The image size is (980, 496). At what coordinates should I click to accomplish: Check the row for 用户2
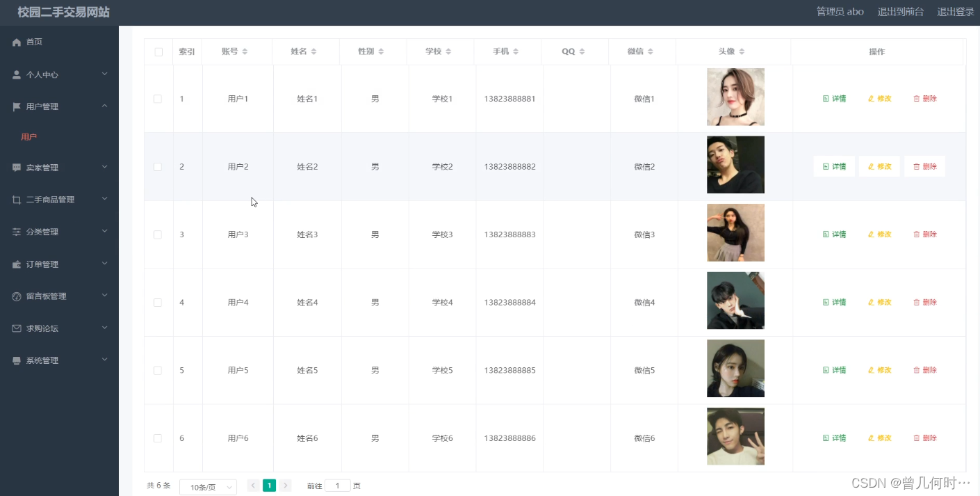pyautogui.click(x=158, y=167)
